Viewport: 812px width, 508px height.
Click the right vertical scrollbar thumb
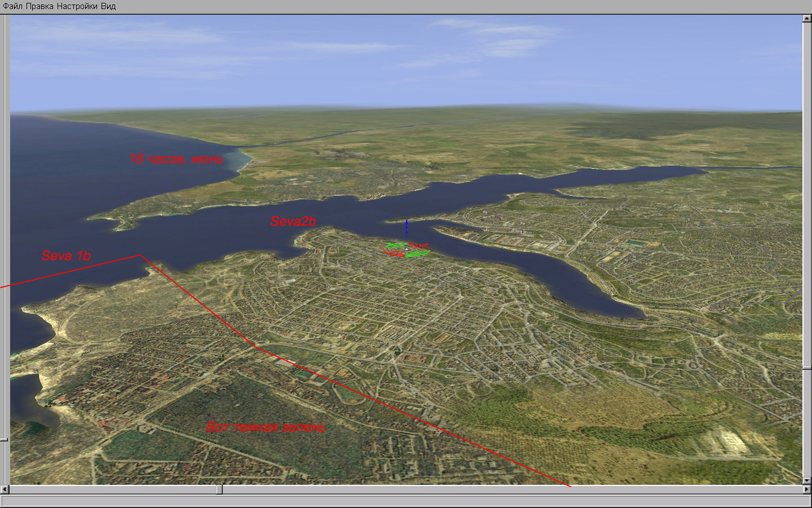[x=807, y=368]
